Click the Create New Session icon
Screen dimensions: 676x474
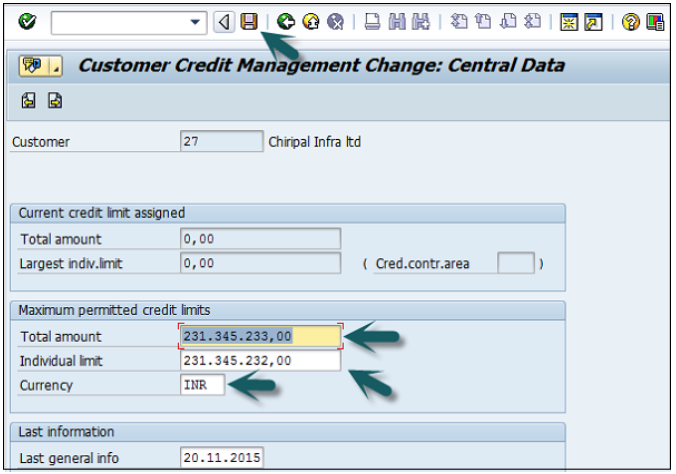tap(569, 21)
